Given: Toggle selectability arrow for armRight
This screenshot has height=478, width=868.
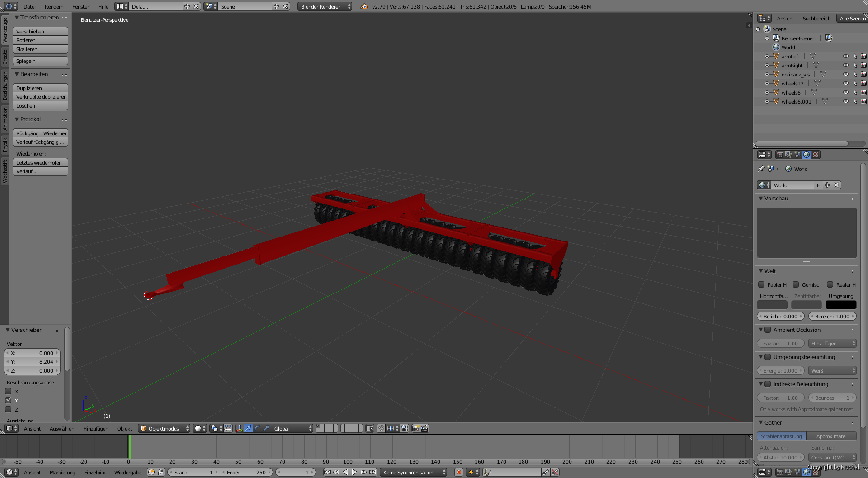Looking at the screenshot, I should point(855,65).
